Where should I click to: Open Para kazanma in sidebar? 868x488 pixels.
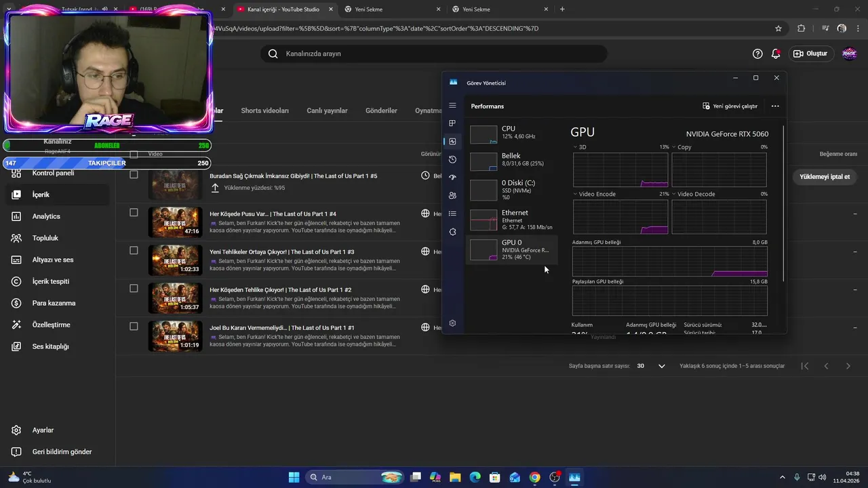click(58, 303)
